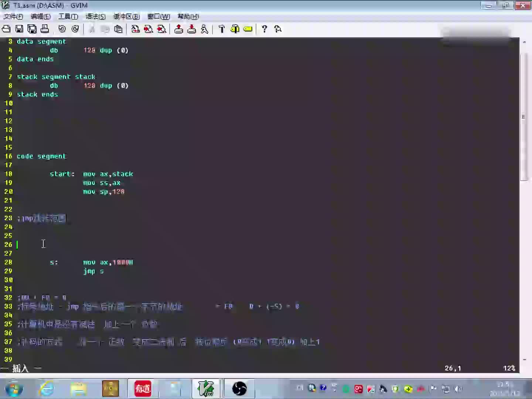Click the Find Previous icon
The height and width of the screenshot is (399, 532).
161,29
